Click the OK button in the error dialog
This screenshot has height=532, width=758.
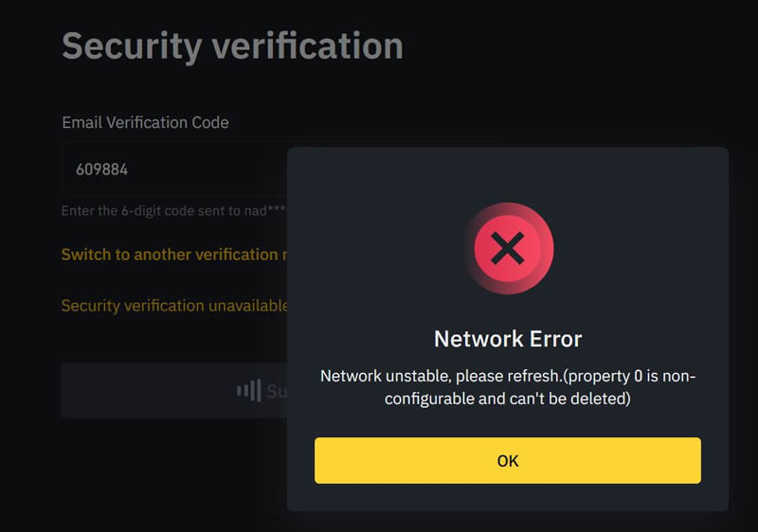[x=507, y=461]
